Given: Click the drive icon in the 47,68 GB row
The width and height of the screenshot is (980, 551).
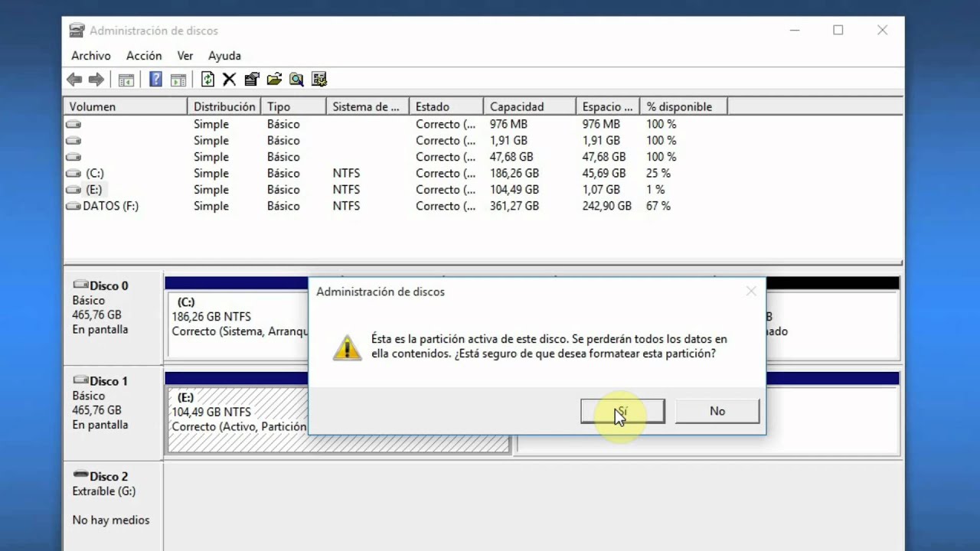Looking at the screenshot, I should pyautogui.click(x=73, y=157).
